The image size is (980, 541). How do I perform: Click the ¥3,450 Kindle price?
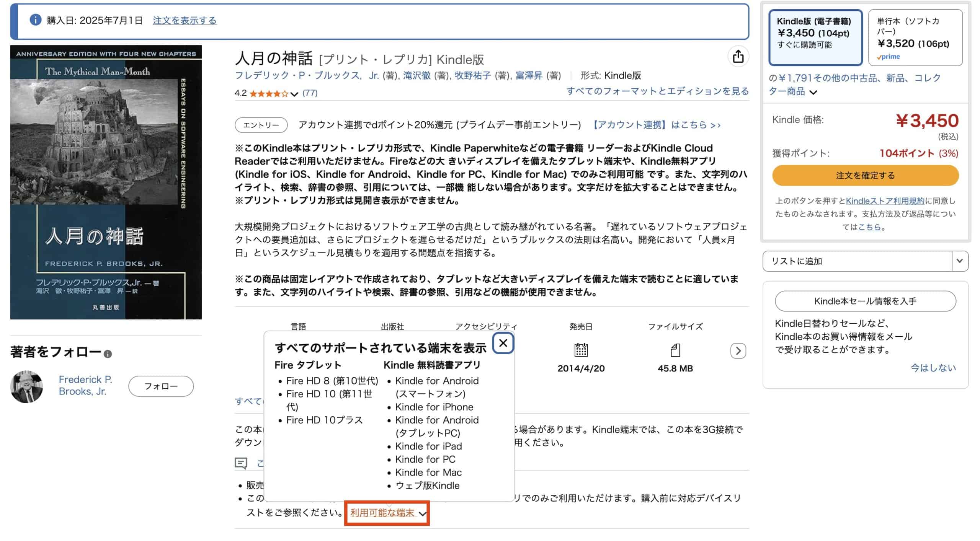pos(927,121)
